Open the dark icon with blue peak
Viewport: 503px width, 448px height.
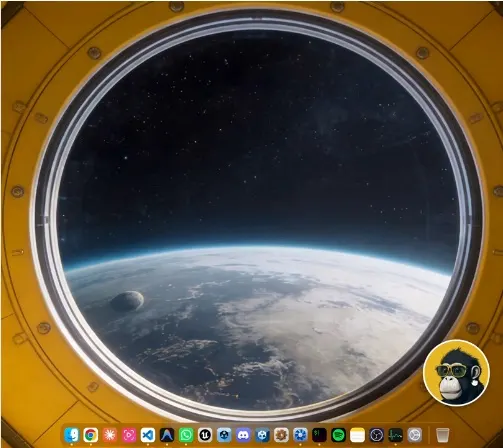[x=167, y=435]
